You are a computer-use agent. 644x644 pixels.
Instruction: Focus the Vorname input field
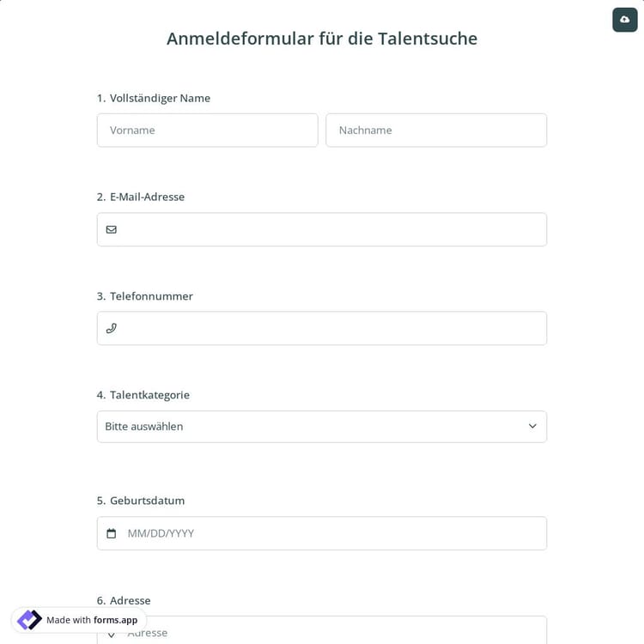point(207,131)
